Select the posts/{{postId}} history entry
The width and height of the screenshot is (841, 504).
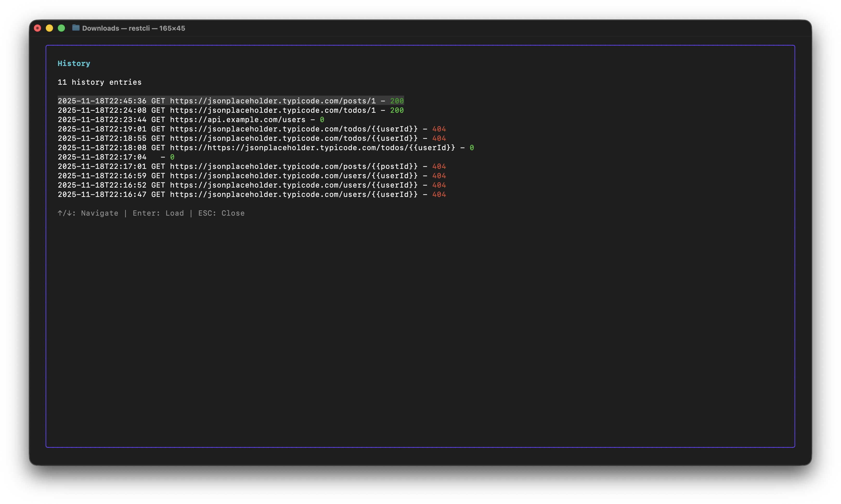pos(251,167)
